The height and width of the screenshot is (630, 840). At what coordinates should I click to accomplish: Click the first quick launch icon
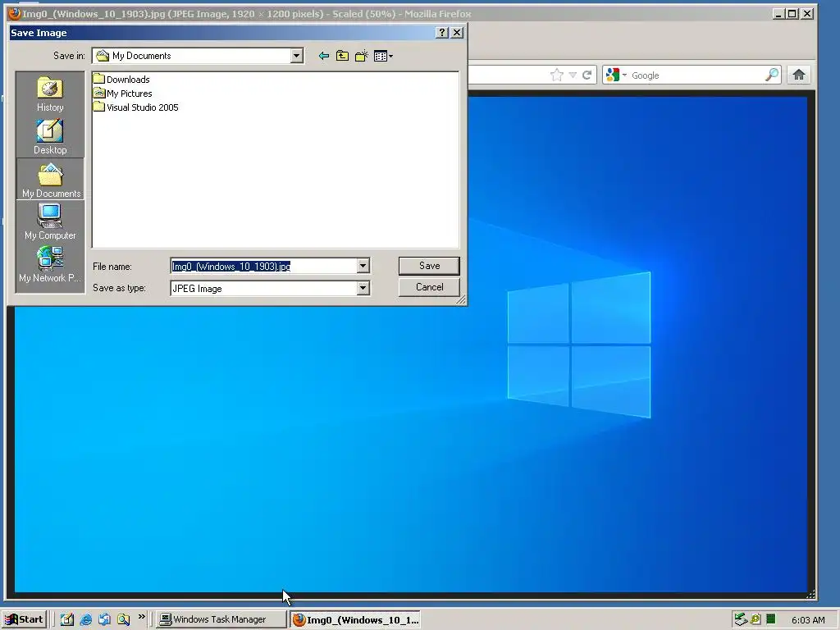click(67, 619)
